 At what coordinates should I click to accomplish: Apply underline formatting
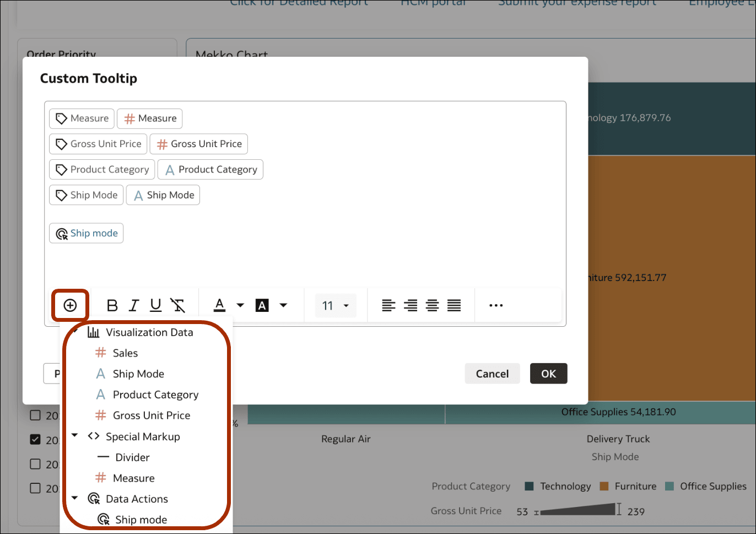[155, 305]
